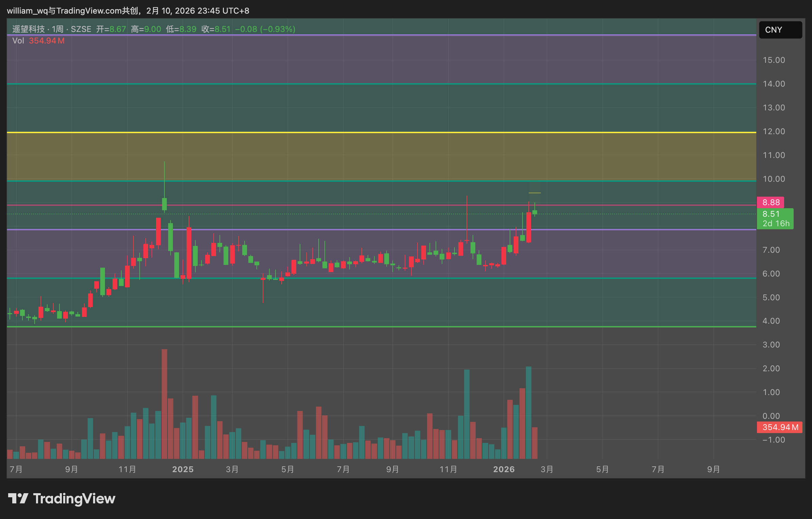The image size is (812, 519).
Task: Select the lowest green horizontal line
Action: tap(381, 327)
